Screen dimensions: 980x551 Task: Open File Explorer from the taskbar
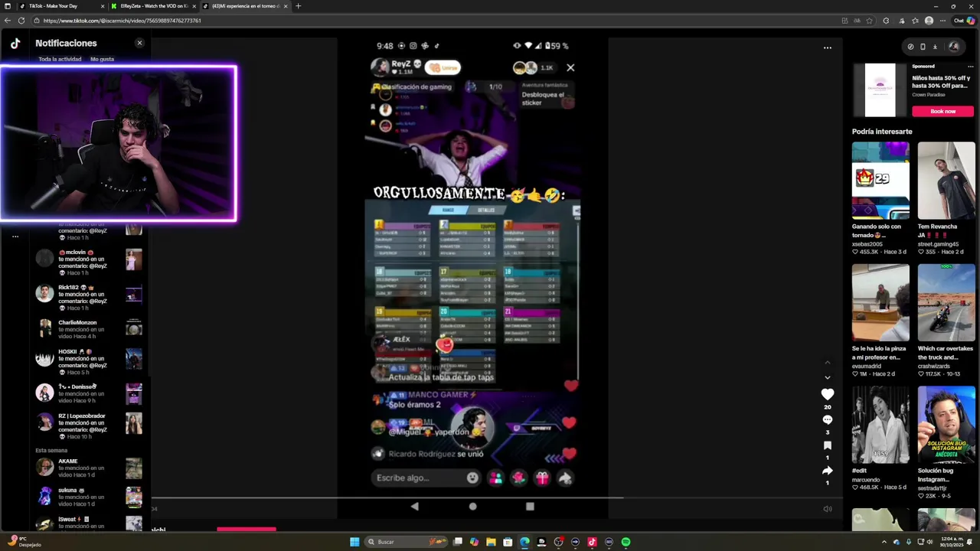pos(491,542)
